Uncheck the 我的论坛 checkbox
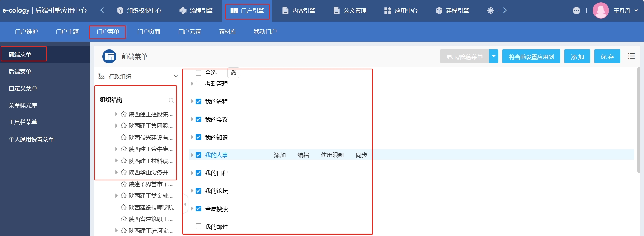The height and width of the screenshot is (236, 644). coord(198,191)
